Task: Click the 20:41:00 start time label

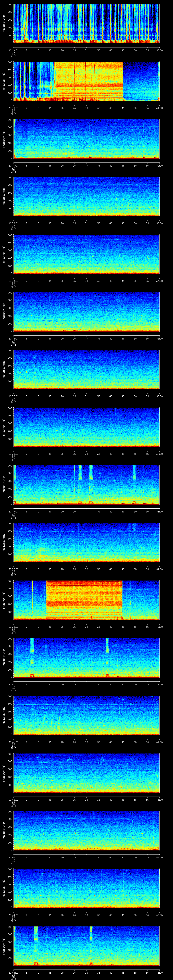Action: 13,742
